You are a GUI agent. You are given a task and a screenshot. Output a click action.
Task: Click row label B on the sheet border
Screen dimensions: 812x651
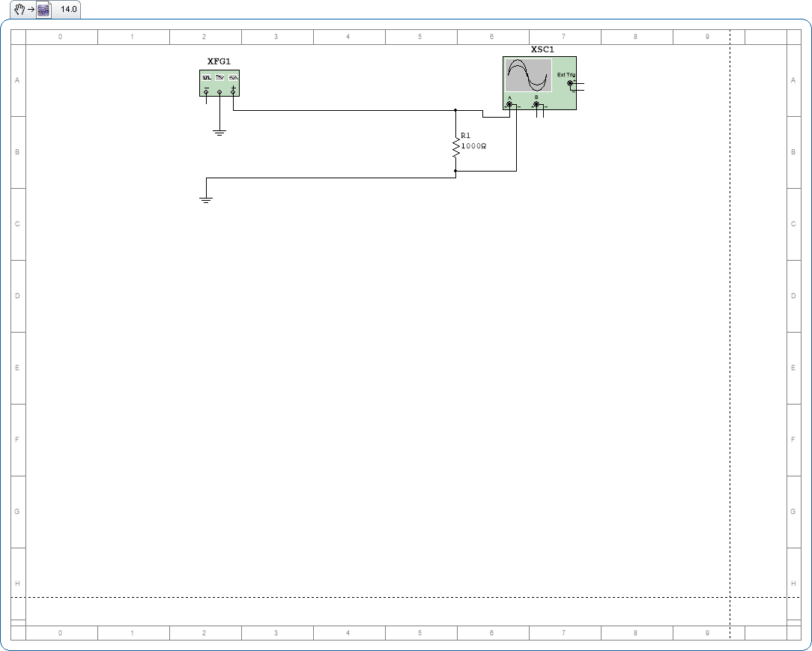16,152
